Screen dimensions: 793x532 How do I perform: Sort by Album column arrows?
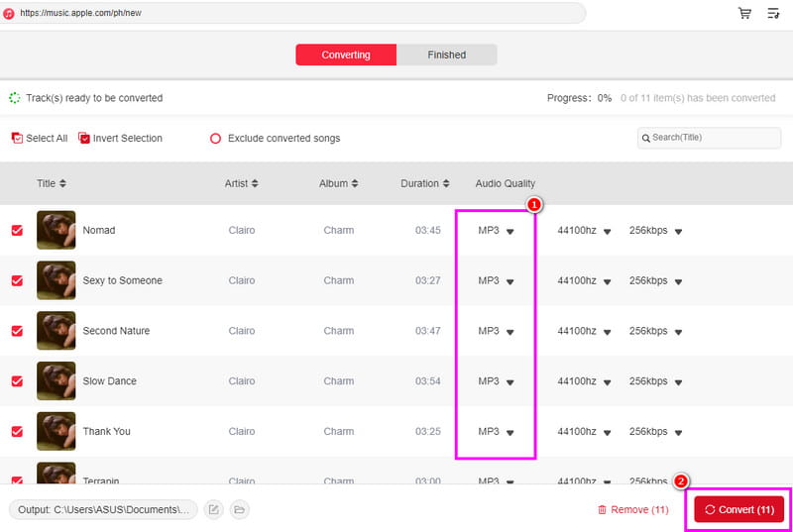point(355,184)
